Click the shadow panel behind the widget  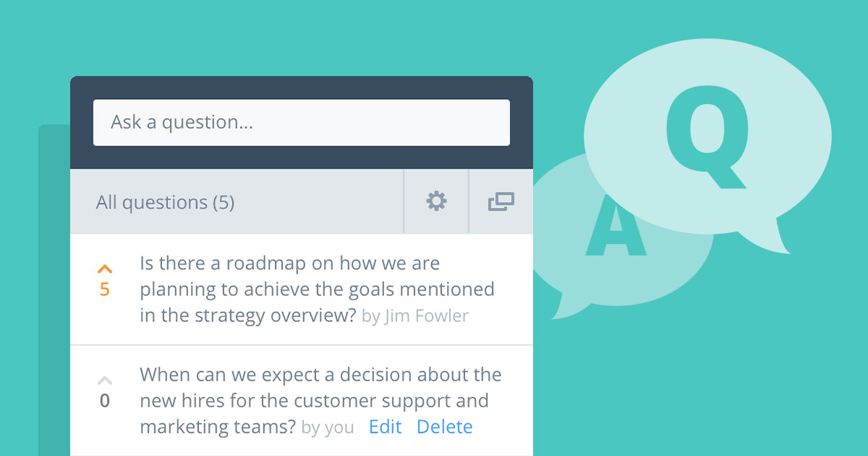[x=54, y=290]
